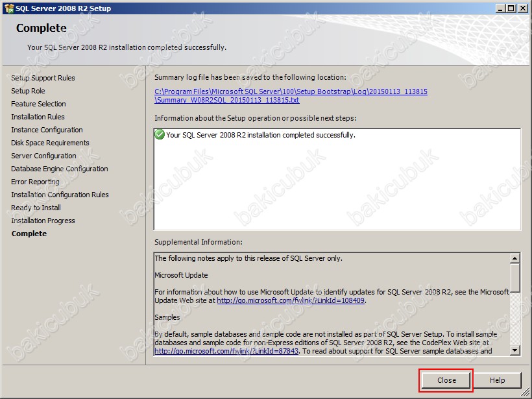Open the Help button
This screenshot has height=399, width=532.
[497, 380]
